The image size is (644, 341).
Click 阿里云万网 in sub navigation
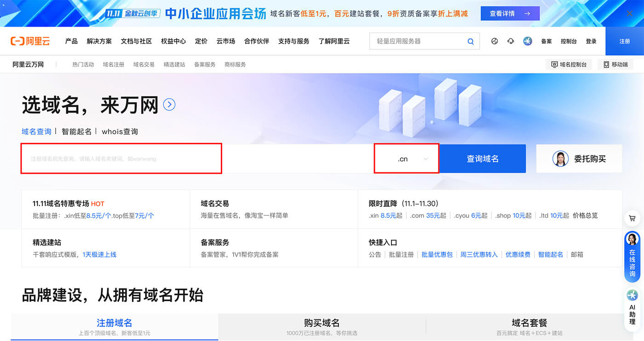tap(28, 65)
